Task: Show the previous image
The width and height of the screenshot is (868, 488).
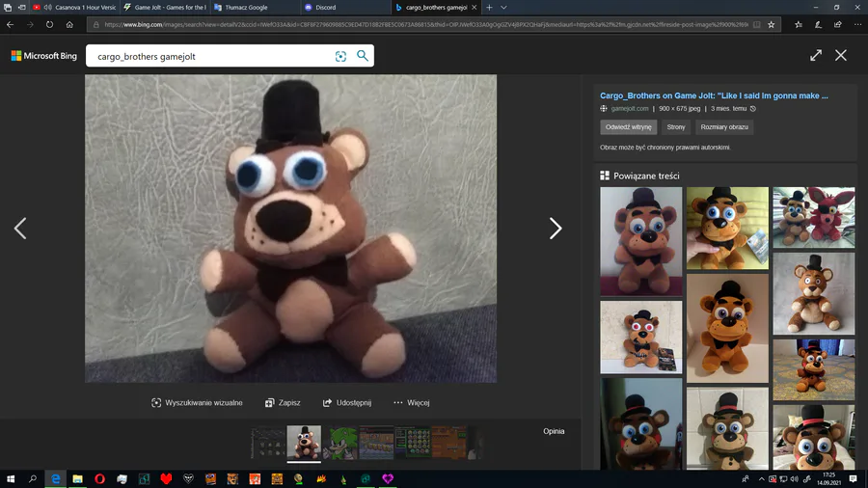Action: [x=20, y=228]
